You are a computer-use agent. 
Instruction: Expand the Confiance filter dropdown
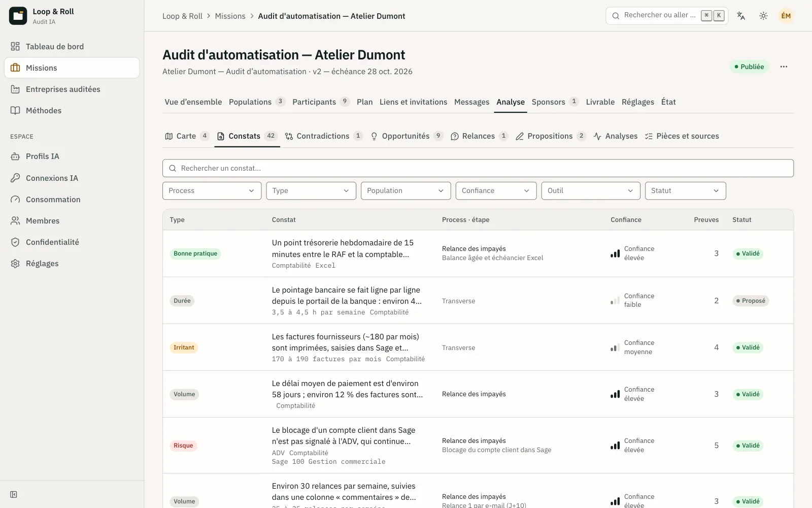click(496, 190)
